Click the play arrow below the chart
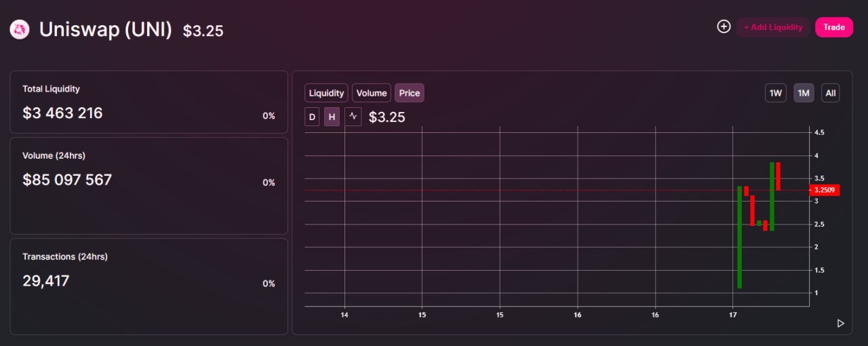The image size is (868, 346). click(x=841, y=324)
